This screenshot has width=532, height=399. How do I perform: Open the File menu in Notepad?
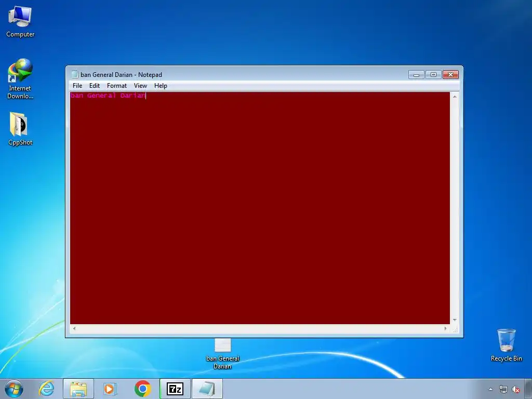coord(77,86)
